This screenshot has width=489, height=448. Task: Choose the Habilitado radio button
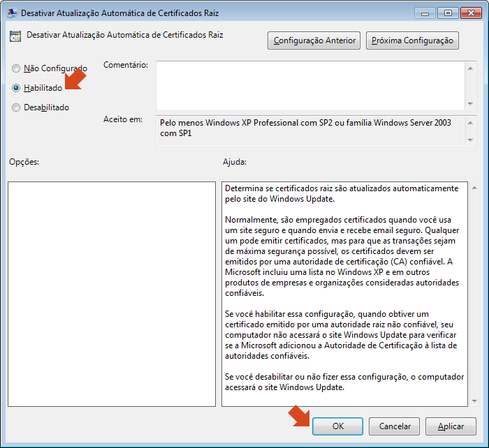(16, 88)
